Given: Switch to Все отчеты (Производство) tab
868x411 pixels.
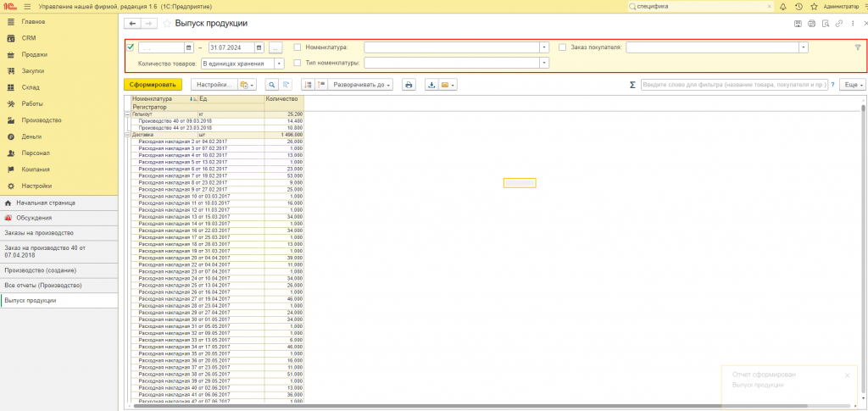Looking at the screenshot, I should coord(58,286).
